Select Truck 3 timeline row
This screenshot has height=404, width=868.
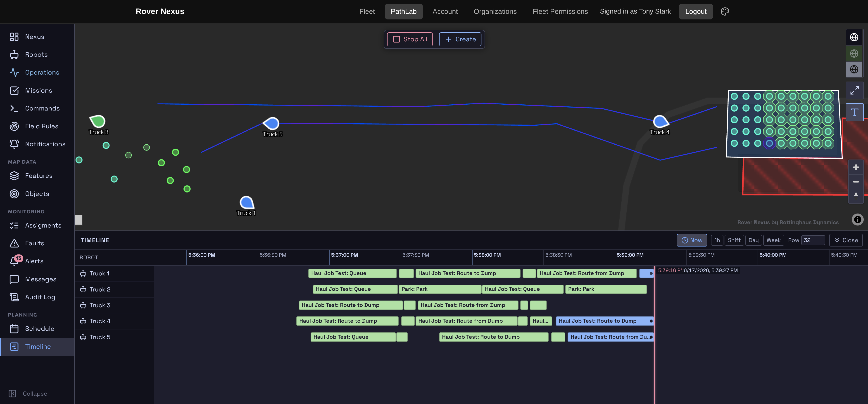114,305
